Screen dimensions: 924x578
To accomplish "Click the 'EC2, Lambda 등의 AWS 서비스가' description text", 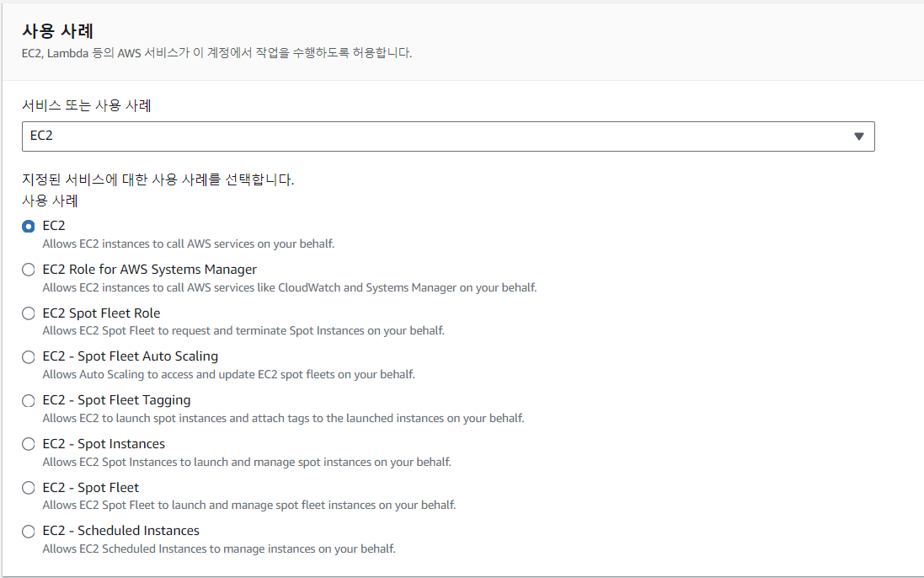I will pos(216,53).
